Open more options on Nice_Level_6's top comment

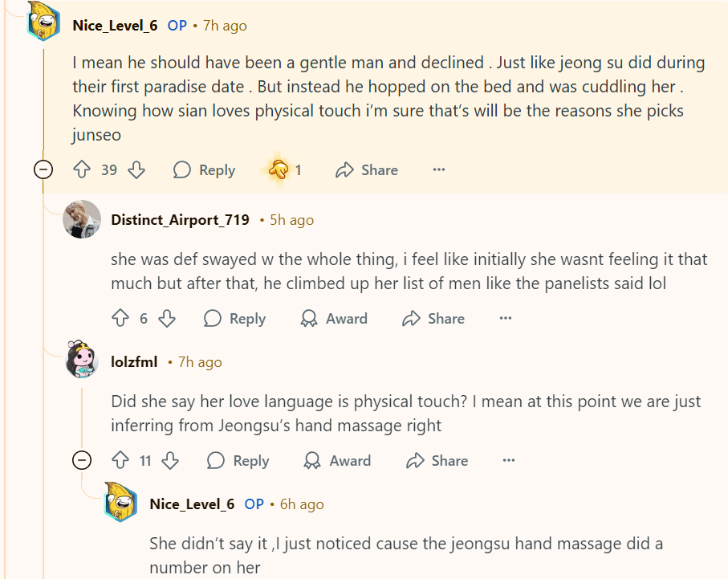[x=438, y=169]
